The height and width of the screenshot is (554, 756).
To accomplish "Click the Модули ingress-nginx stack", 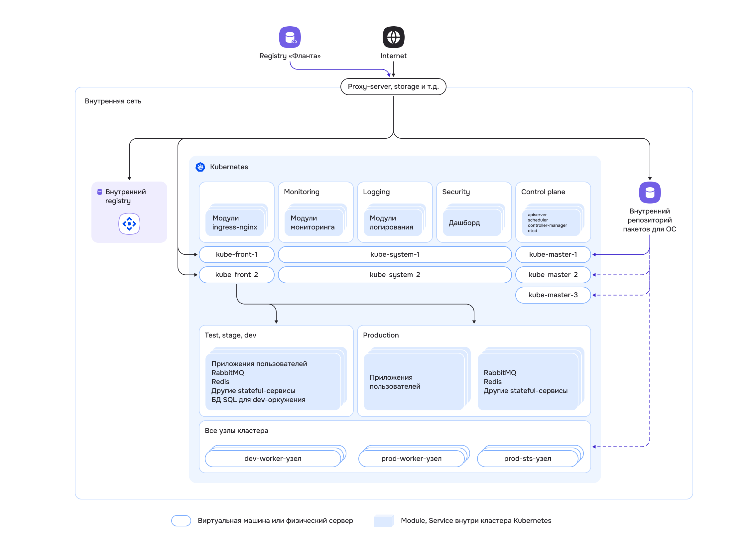I will coord(235,222).
